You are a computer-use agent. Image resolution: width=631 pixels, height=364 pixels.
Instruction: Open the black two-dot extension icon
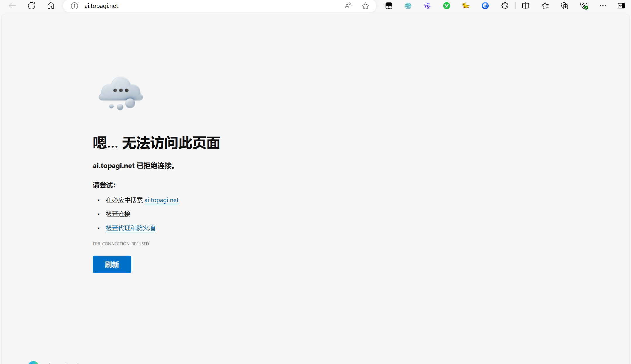coord(389,6)
